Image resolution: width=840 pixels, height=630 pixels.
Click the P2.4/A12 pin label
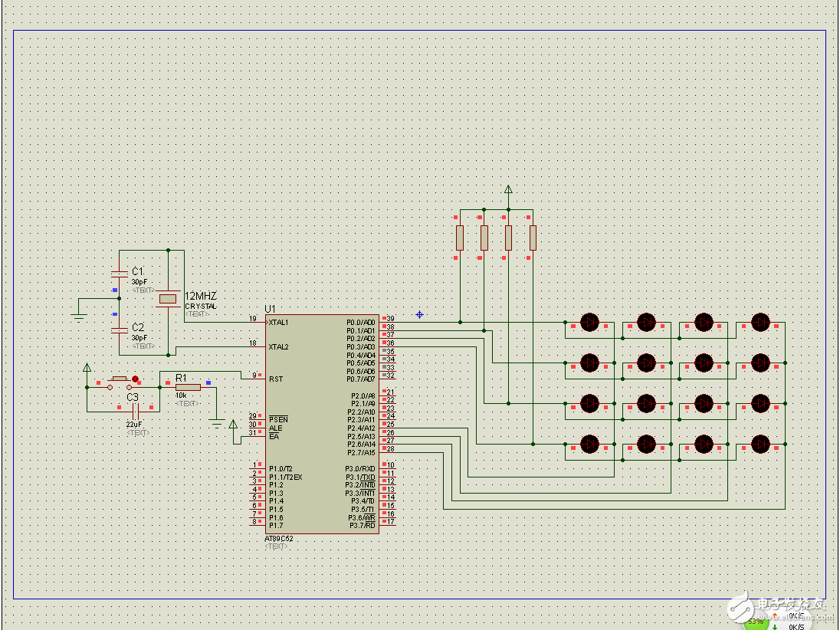click(x=361, y=428)
